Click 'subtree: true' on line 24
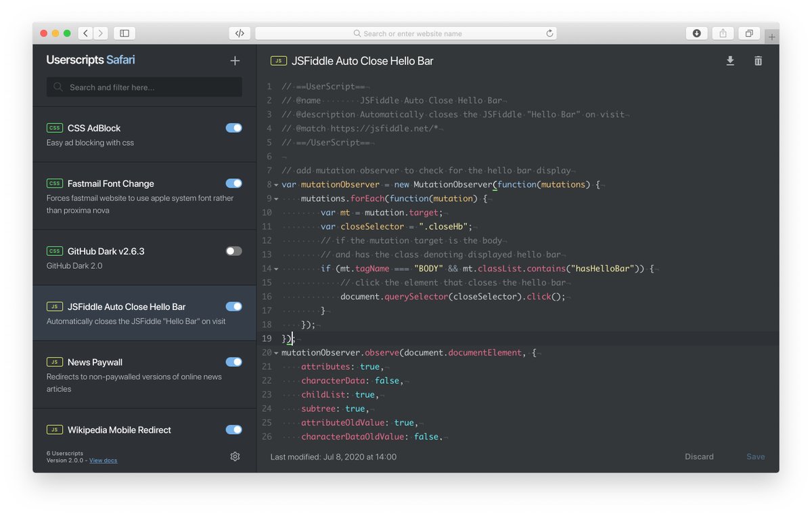Viewport: 812px width, 516px height. click(x=334, y=408)
